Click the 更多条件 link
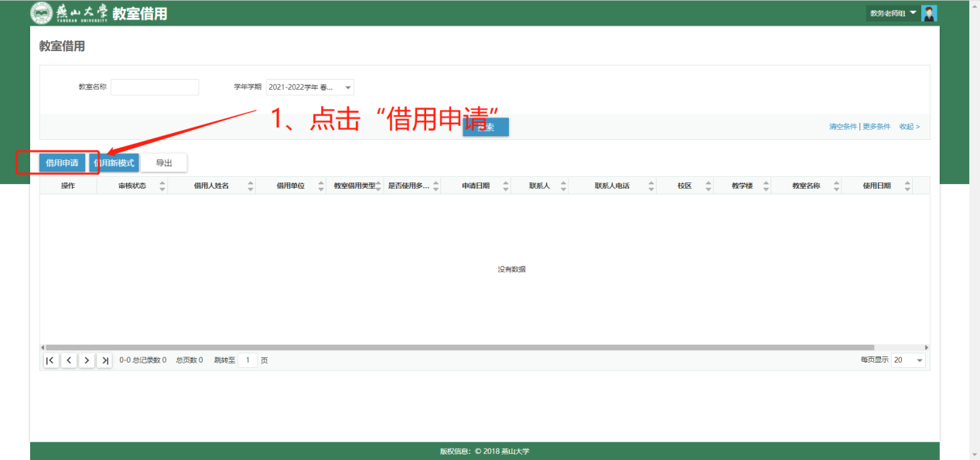This screenshot has height=460, width=980. [876, 126]
